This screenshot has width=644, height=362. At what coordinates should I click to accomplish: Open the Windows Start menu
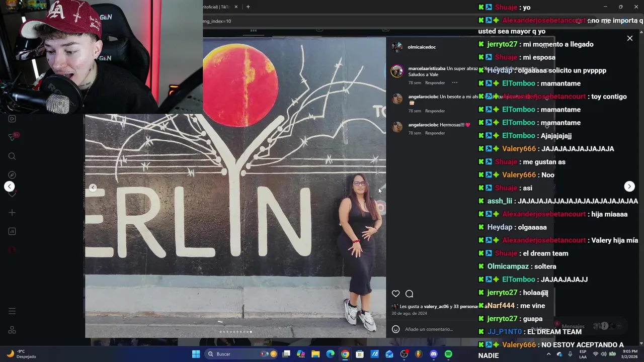pos(196,354)
